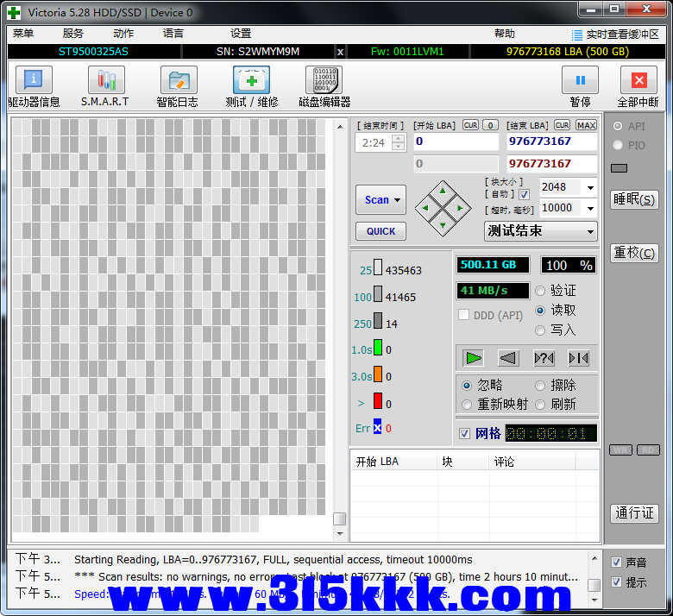Click the green play scan button
673x616 pixels.
(473, 357)
